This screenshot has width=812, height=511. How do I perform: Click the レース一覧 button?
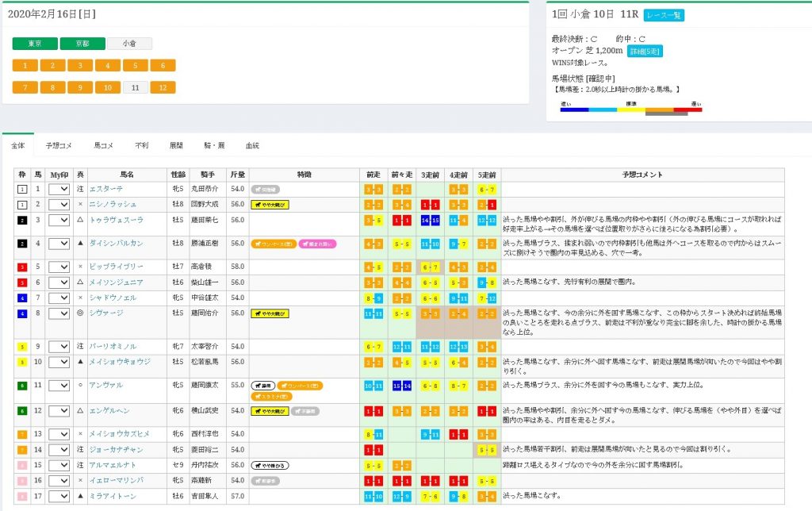pos(664,15)
